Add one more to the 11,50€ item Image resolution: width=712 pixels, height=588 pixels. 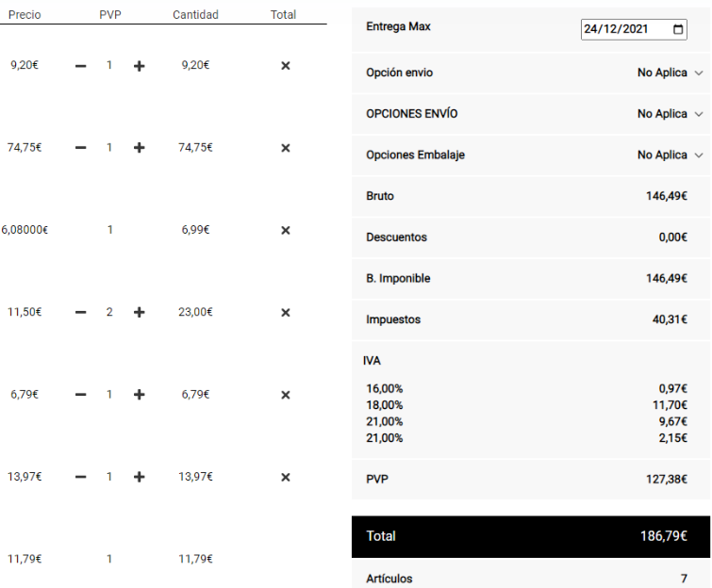point(139,312)
